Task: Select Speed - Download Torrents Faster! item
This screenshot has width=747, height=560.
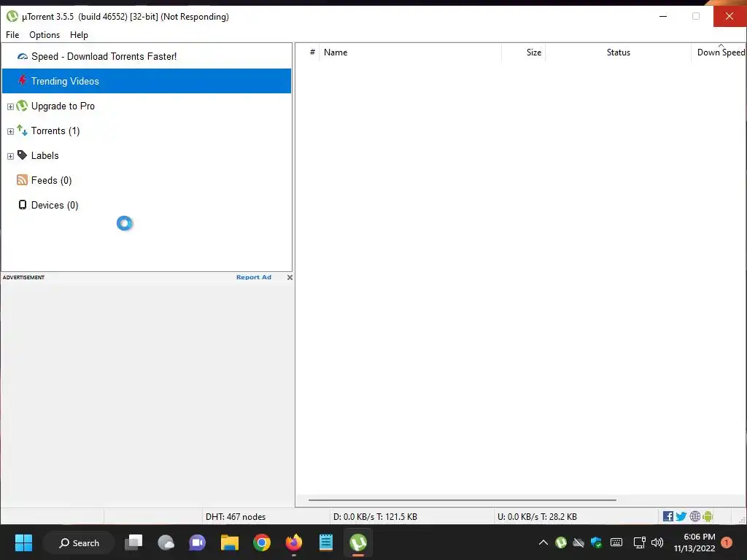Action: coord(104,56)
